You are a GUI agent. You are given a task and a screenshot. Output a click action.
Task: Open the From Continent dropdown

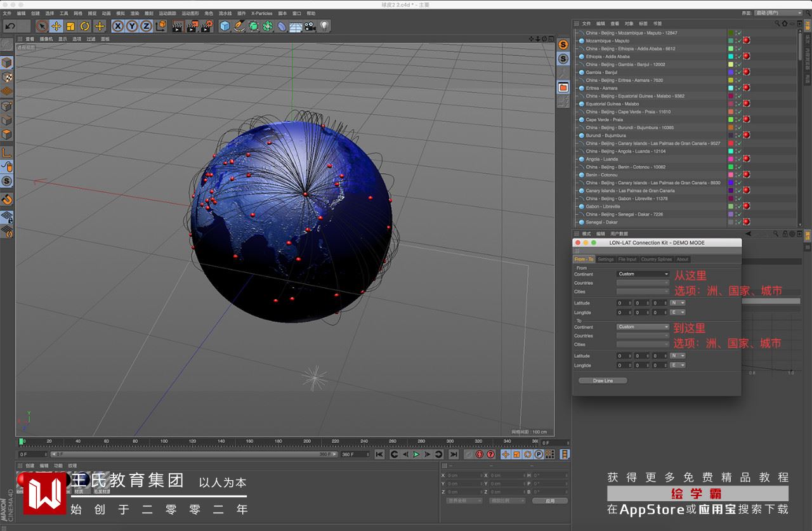(643, 274)
